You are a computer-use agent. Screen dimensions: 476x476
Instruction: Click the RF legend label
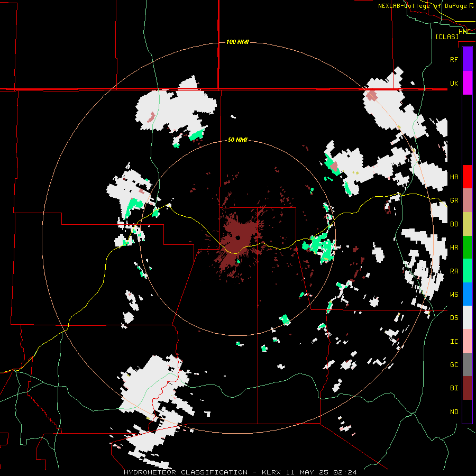pyautogui.click(x=454, y=59)
